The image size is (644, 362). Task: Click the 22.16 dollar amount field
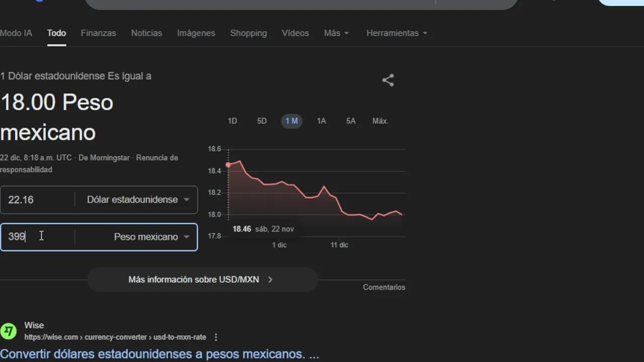click(37, 200)
